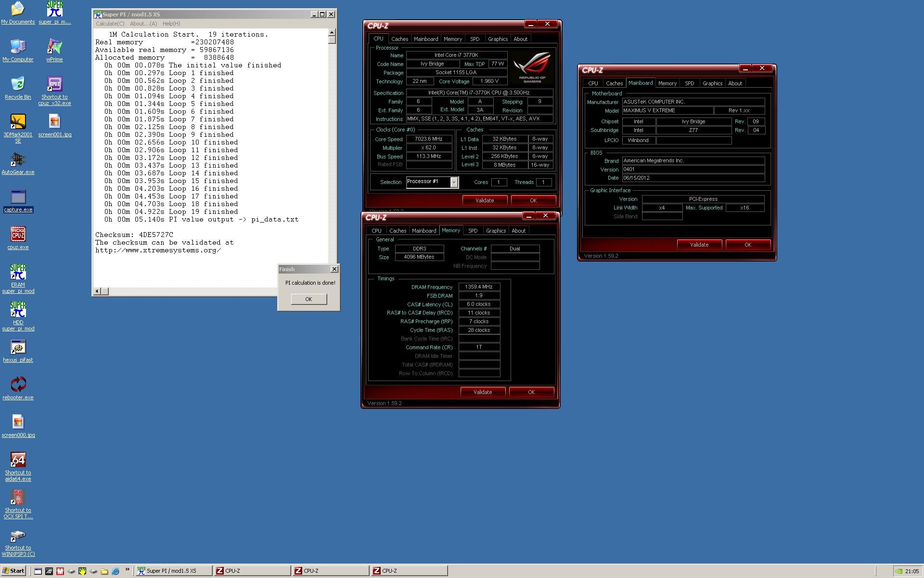Screen dimensions: 924x578
Task: Expand the quick launch overflow chevron
Action: (128, 570)
